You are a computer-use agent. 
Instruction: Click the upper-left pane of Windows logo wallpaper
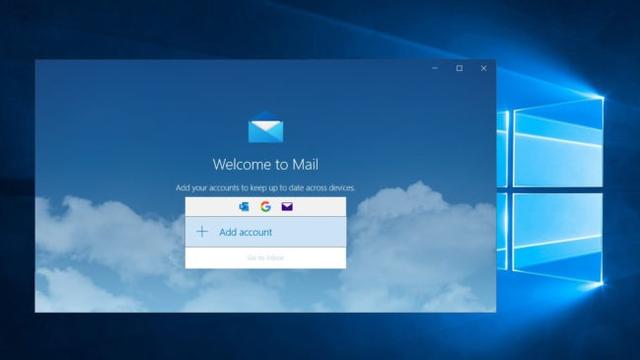coord(503,149)
